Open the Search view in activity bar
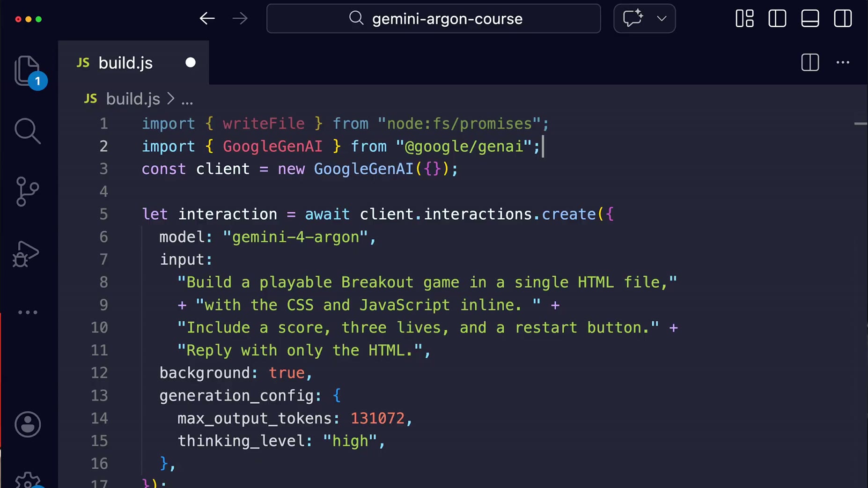The height and width of the screenshot is (488, 868). click(27, 131)
